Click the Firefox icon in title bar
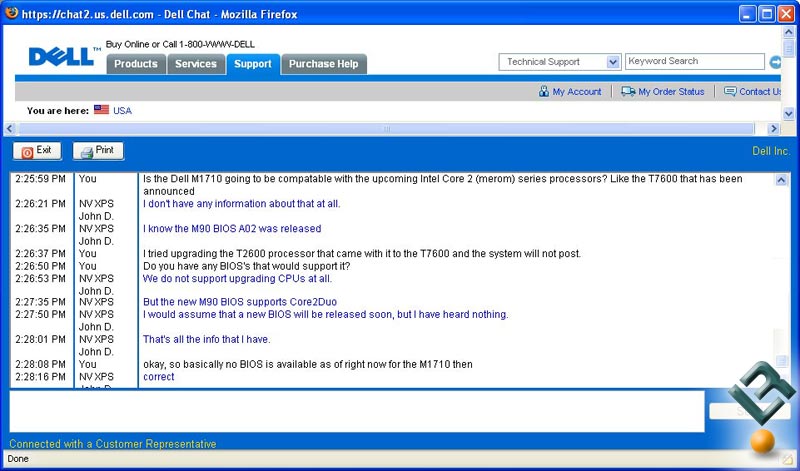 [x=11, y=13]
